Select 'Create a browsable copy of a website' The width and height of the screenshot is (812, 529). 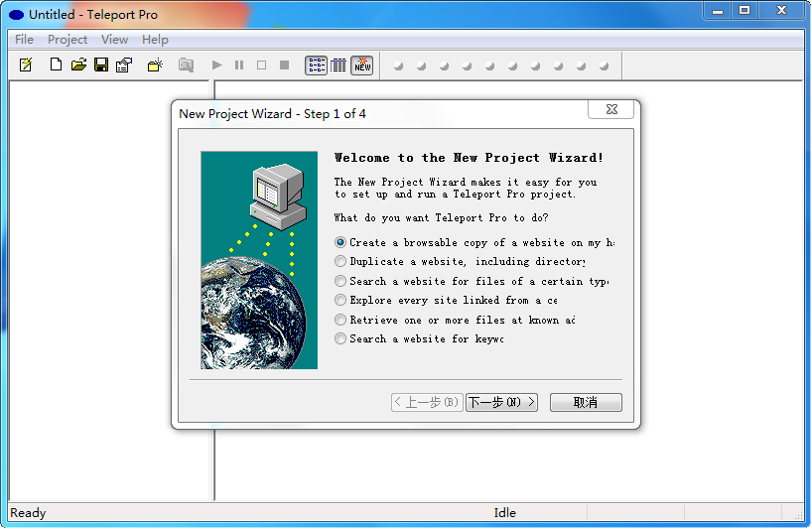pyautogui.click(x=340, y=242)
